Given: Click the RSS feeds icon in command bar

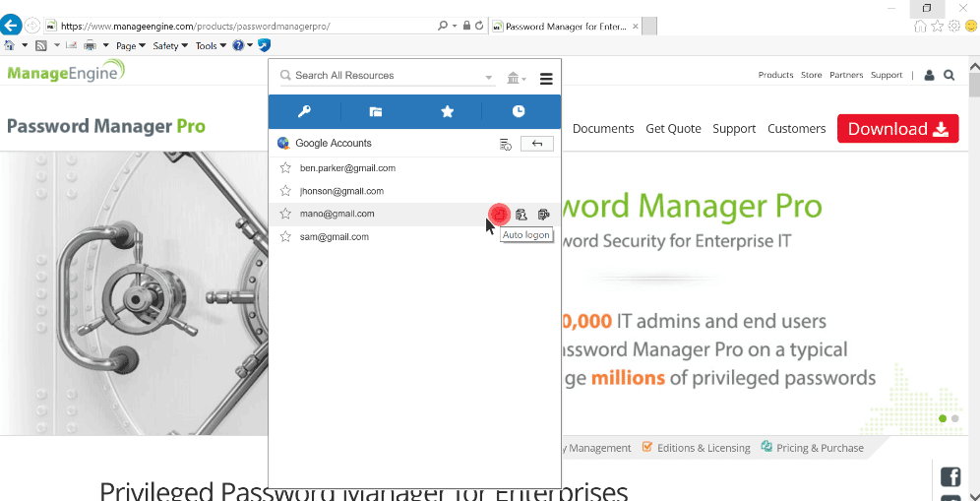Looking at the screenshot, I should (40, 45).
